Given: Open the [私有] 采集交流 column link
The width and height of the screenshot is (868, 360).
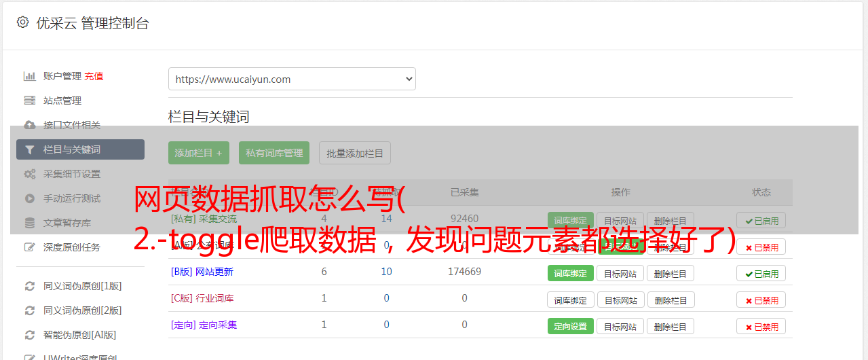Looking at the screenshot, I should [204, 219].
